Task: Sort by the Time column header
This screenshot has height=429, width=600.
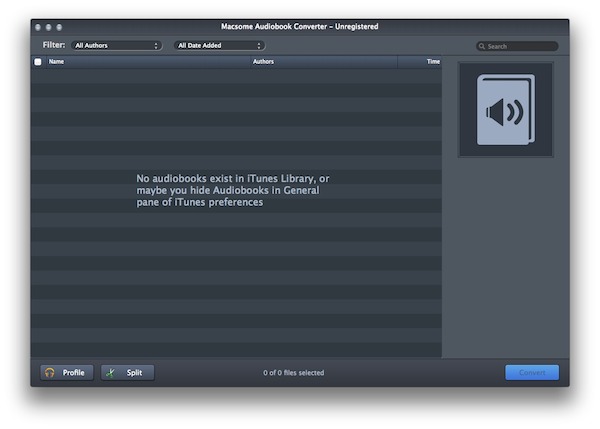Action: (420, 62)
